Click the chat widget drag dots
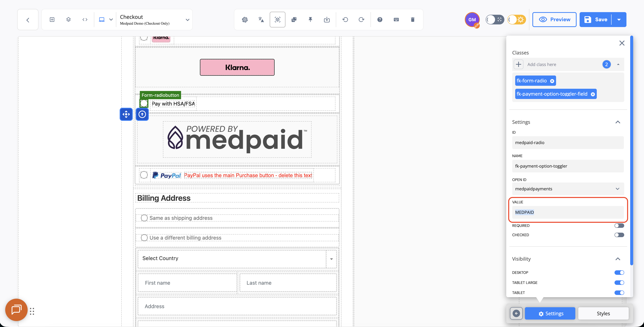The image size is (644, 327). (x=32, y=311)
